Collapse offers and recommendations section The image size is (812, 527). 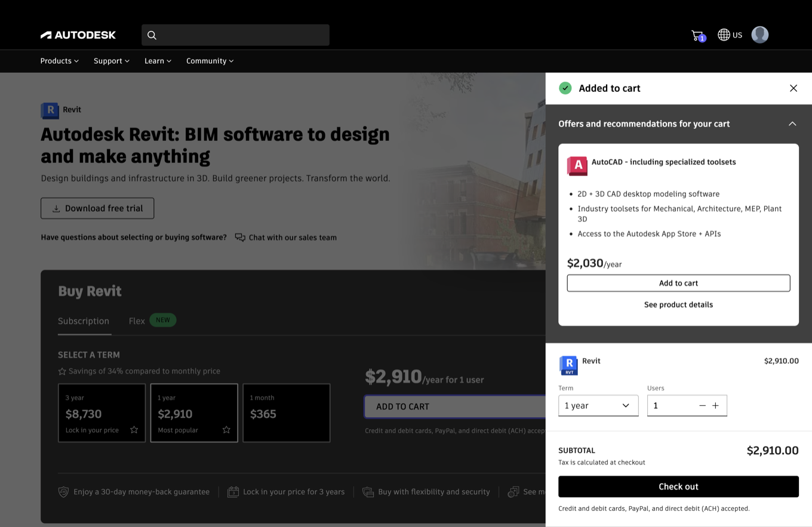click(x=792, y=124)
